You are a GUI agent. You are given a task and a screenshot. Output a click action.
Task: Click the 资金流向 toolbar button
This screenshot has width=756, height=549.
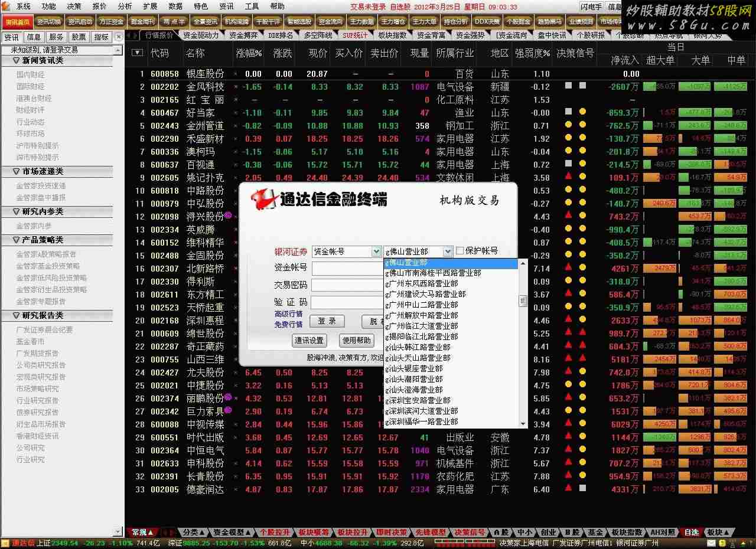coord(331,22)
